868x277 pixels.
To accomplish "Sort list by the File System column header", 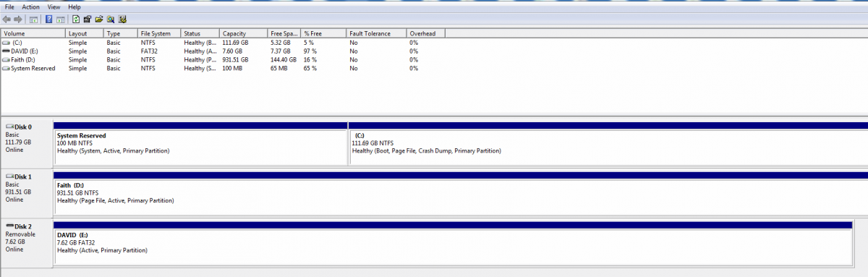I will (159, 33).
